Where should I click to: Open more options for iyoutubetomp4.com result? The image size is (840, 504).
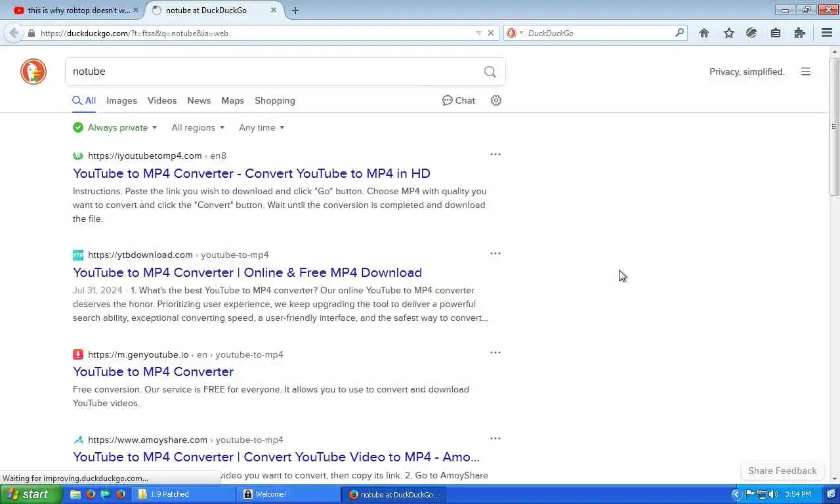pos(495,154)
